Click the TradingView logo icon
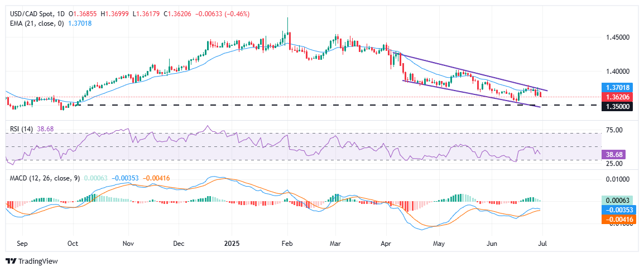 (11, 261)
